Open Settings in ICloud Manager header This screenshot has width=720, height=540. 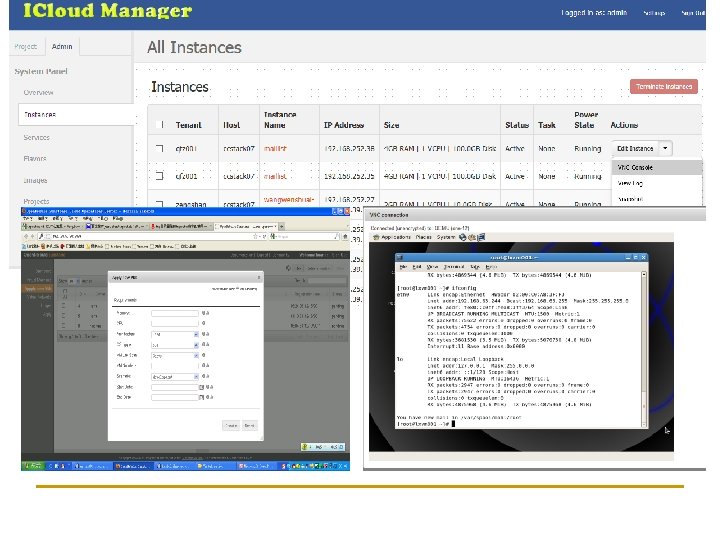click(654, 13)
